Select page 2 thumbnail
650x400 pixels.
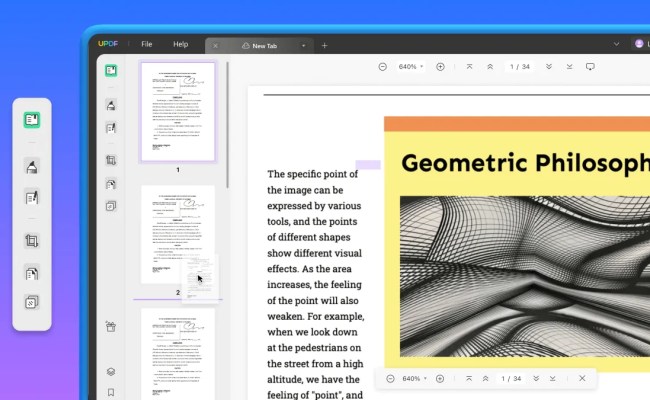click(178, 235)
